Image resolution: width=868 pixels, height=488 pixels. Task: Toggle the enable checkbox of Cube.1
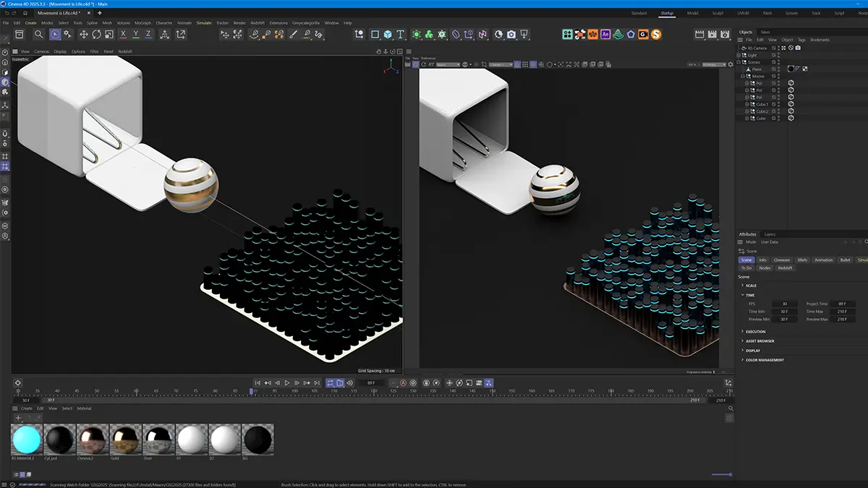click(x=773, y=104)
